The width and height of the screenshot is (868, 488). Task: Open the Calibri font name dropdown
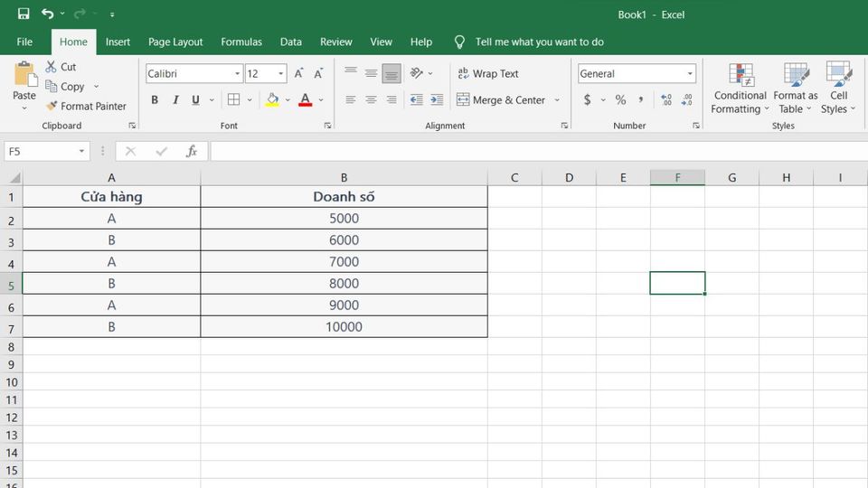click(x=237, y=73)
